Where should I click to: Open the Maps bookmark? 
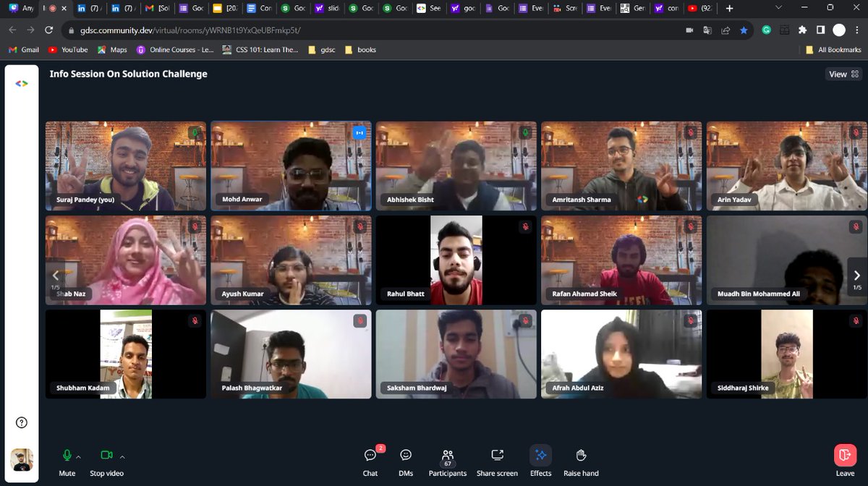click(x=112, y=50)
